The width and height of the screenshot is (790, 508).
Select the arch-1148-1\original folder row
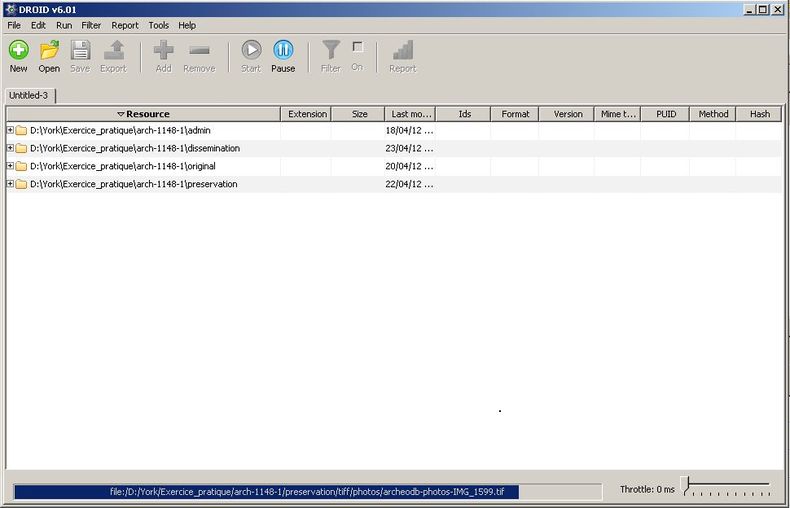click(x=394, y=166)
